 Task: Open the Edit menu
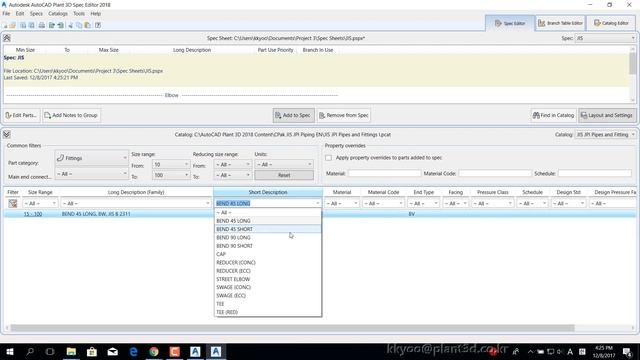(x=20, y=13)
